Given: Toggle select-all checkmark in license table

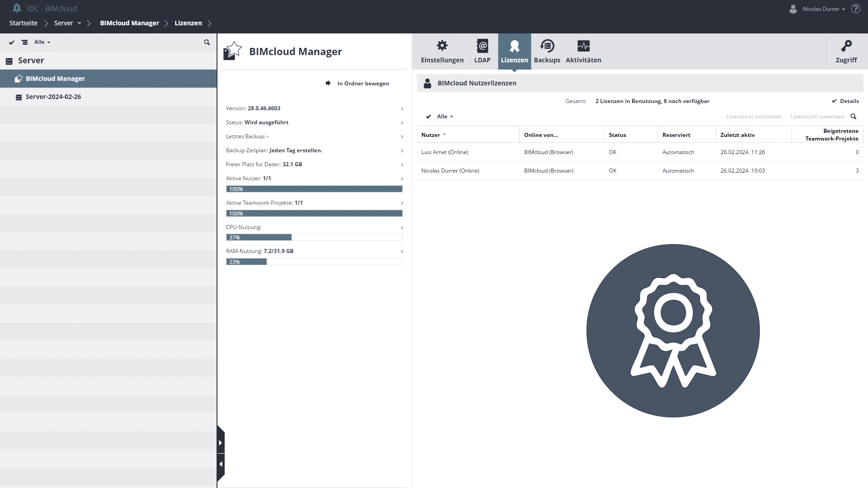Looking at the screenshot, I should 428,117.
